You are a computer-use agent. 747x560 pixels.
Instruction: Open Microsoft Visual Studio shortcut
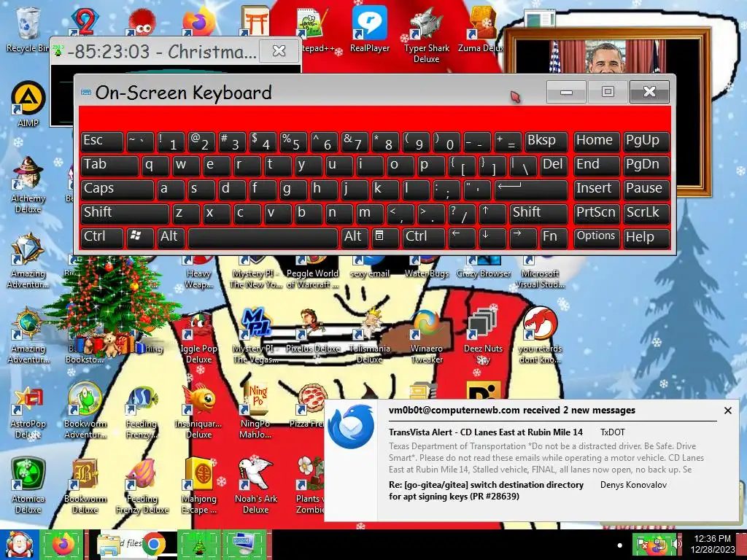tap(540, 274)
